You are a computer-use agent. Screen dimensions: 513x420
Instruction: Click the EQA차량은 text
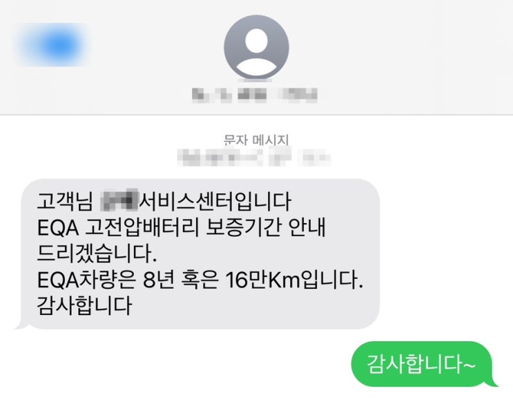click(87, 280)
